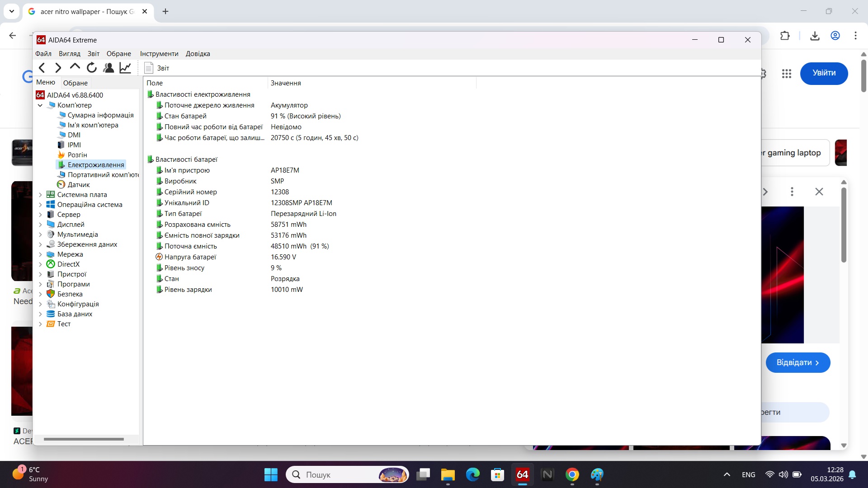This screenshot has height=488, width=868.
Task: Click the Звіт report page icon
Action: 149,68
